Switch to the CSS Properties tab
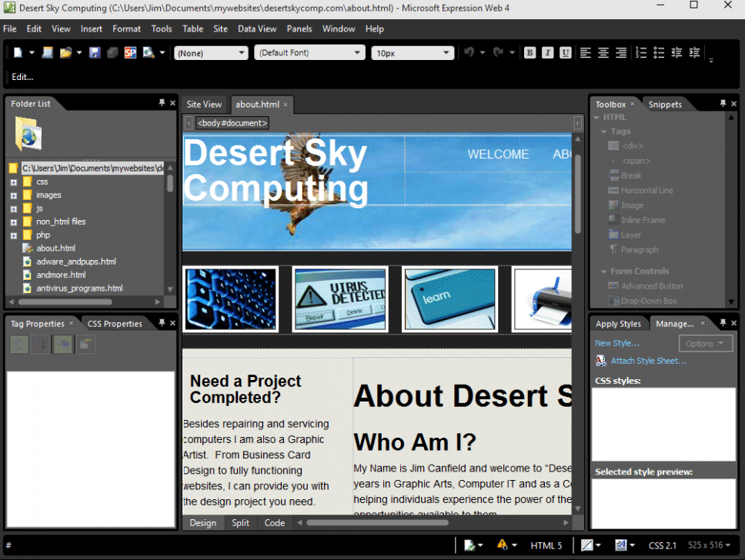745x560 pixels. click(x=115, y=323)
